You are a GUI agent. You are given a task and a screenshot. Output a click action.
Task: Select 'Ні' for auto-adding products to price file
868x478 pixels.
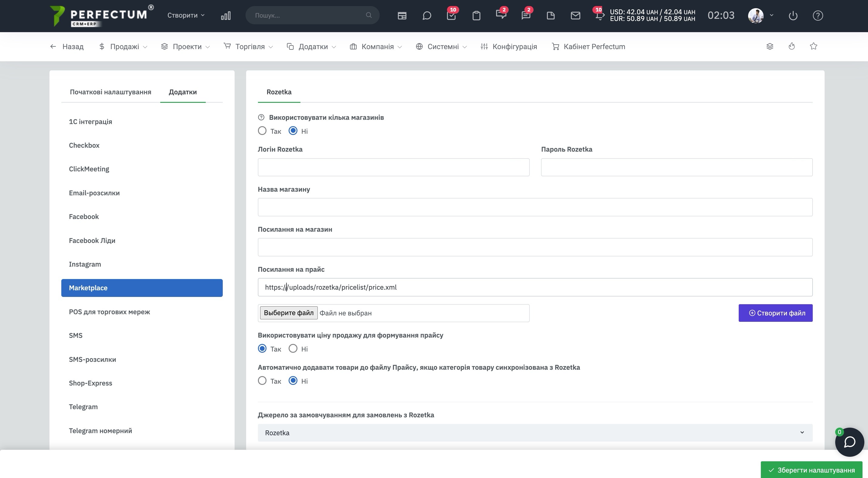click(x=293, y=381)
